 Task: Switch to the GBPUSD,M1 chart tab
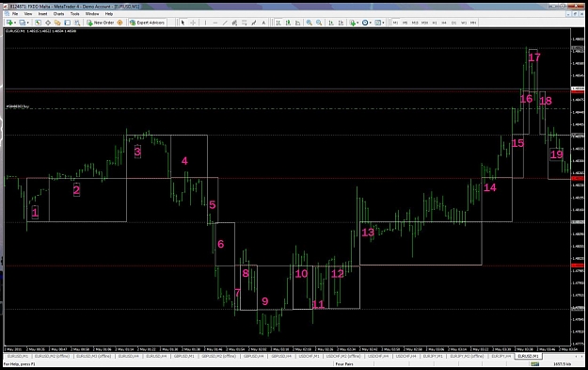[x=184, y=356]
